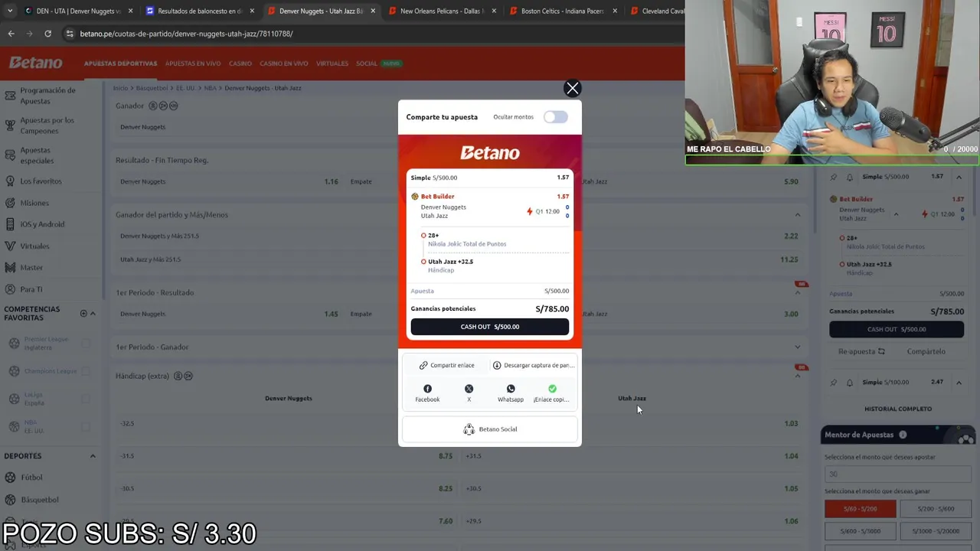Collapse Competencias Favoritas section

pyautogui.click(x=93, y=313)
